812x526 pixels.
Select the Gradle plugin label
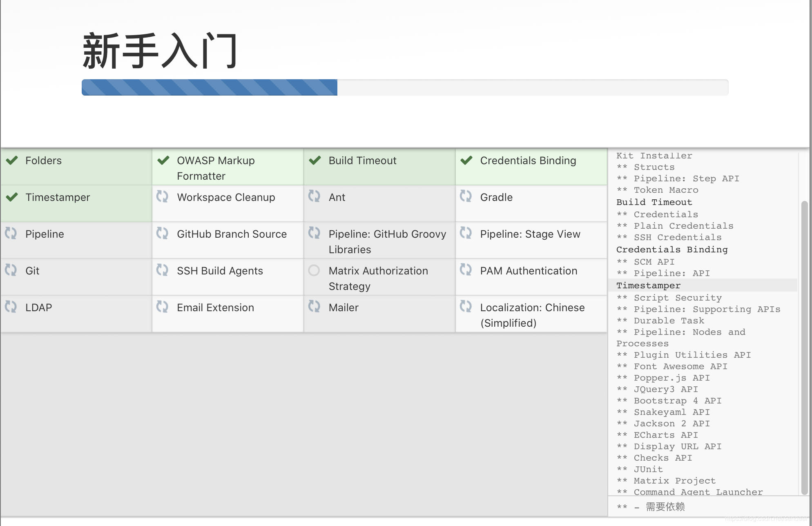pos(496,197)
